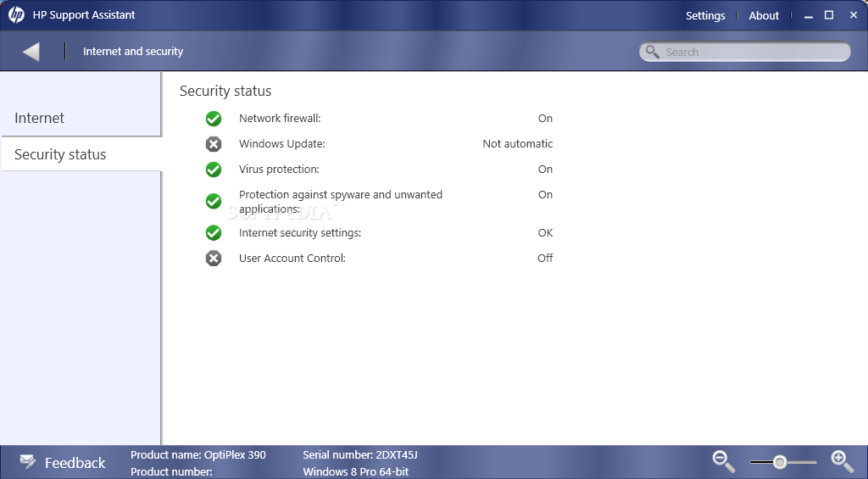Screen dimensions: 868x479
Task: Click the User Account Control gray X icon
Action: point(213,258)
